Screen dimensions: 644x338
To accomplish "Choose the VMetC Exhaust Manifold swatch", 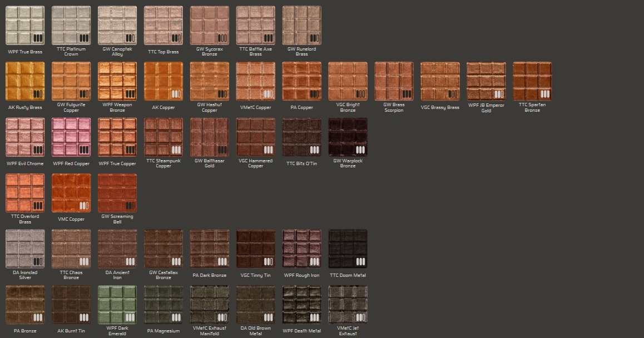I will [x=210, y=305].
